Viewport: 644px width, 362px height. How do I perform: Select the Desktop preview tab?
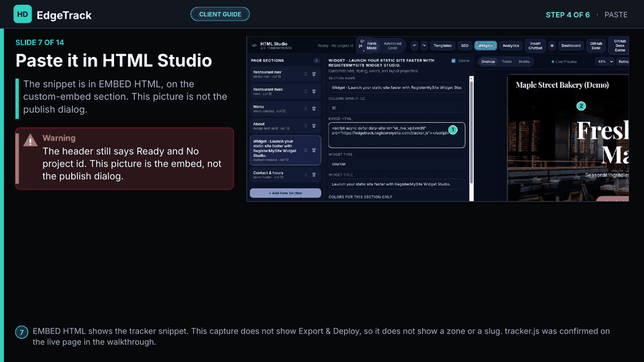tap(488, 62)
